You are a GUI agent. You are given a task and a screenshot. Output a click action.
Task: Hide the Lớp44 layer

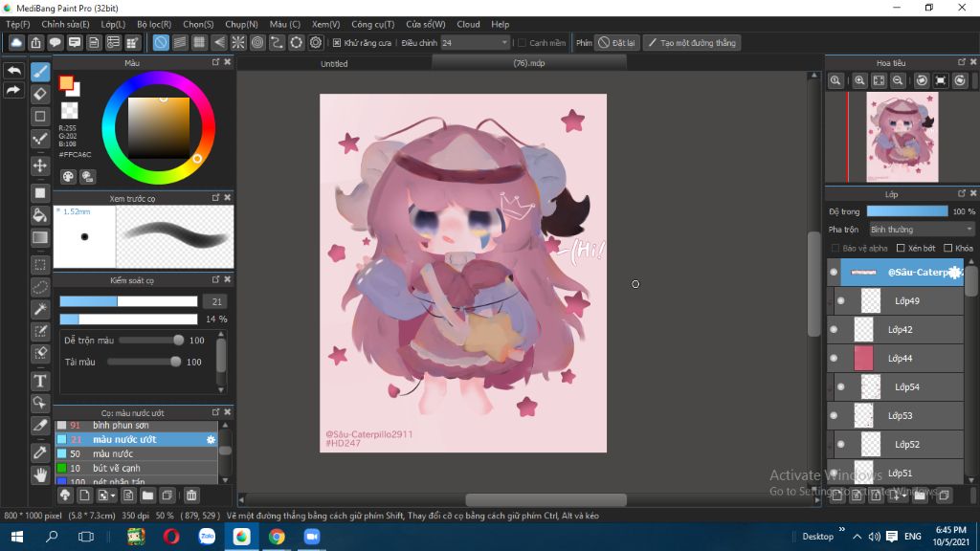834,359
